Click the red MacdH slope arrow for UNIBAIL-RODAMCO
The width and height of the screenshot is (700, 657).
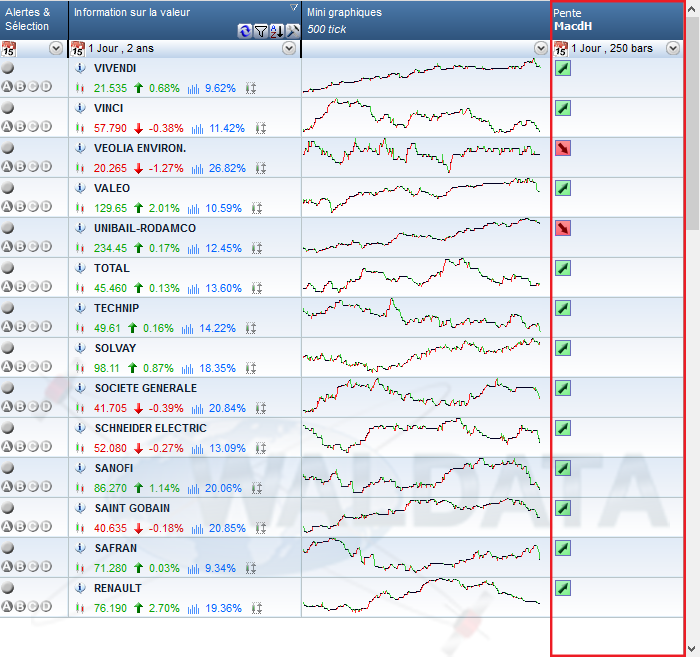(563, 228)
